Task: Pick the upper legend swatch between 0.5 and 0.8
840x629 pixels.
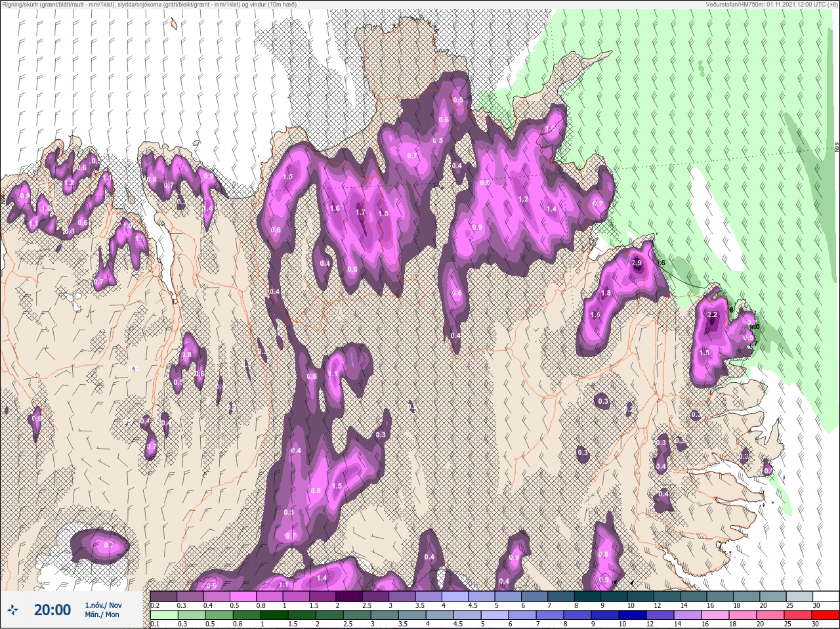Action: click(x=244, y=596)
